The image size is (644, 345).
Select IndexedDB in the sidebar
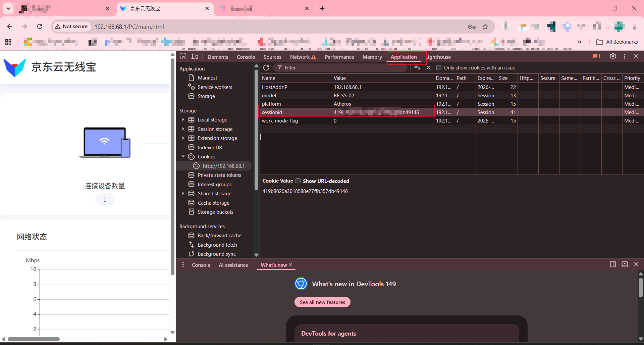pyautogui.click(x=210, y=147)
